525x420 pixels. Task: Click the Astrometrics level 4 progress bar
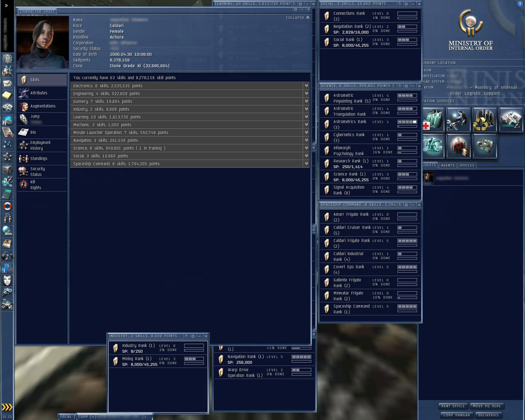point(407,122)
